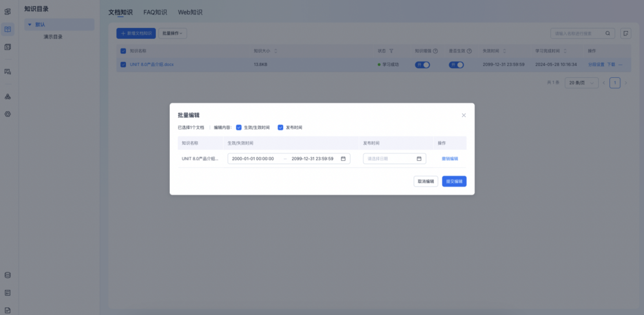Click the search magnifier icon
This screenshot has width=644, height=315.
click(608, 33)
